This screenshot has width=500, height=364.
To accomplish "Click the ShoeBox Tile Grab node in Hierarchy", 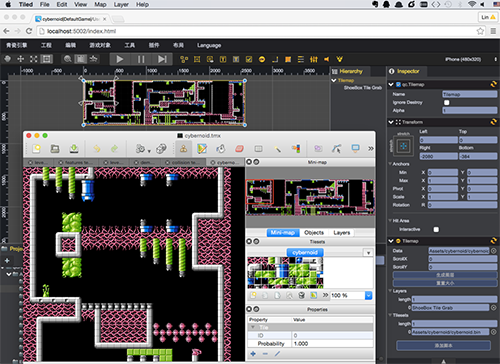I will (x=363, y=88).
